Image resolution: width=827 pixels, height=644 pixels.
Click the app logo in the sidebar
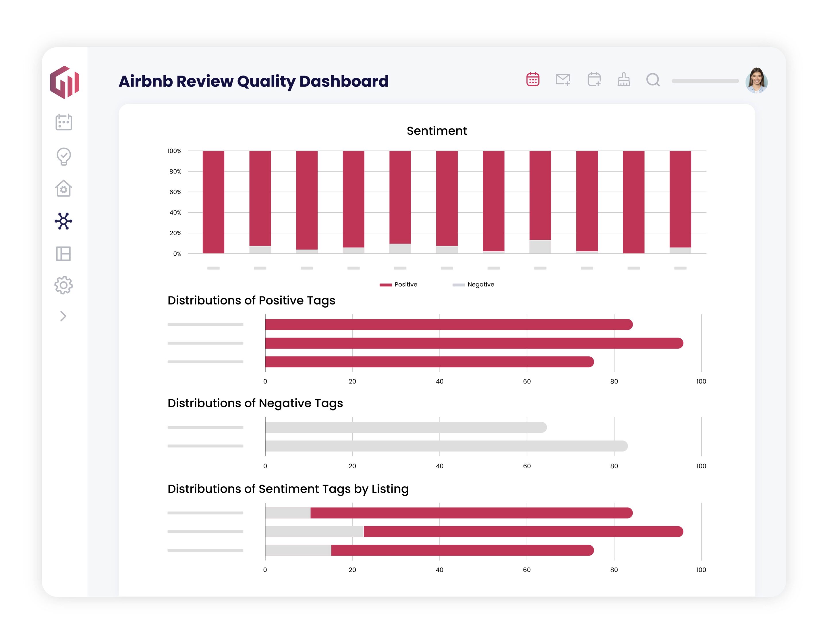point(64,82)
